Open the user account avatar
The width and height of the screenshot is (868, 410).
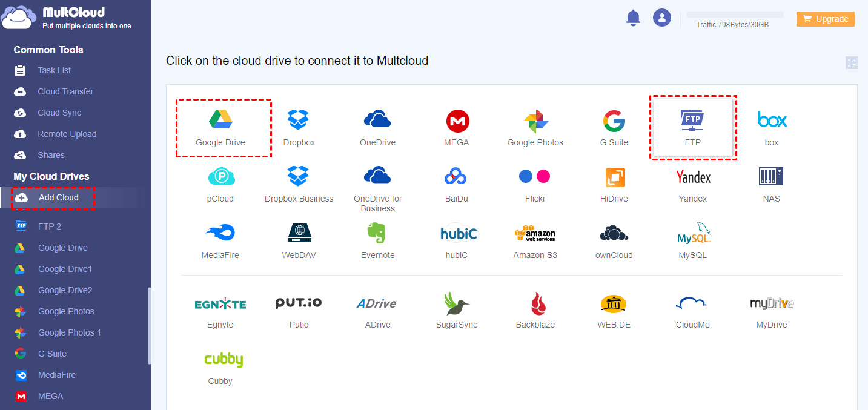point(662,18)
